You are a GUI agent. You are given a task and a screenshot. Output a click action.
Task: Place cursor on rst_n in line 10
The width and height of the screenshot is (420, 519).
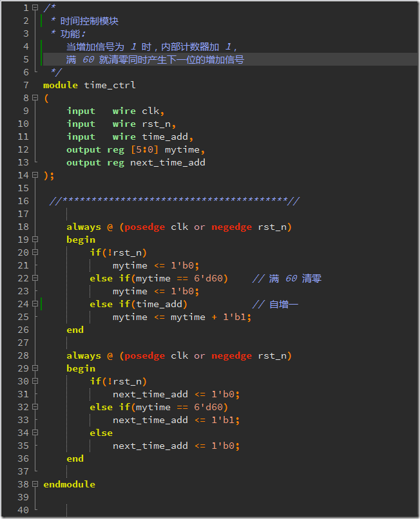(157, 124)
